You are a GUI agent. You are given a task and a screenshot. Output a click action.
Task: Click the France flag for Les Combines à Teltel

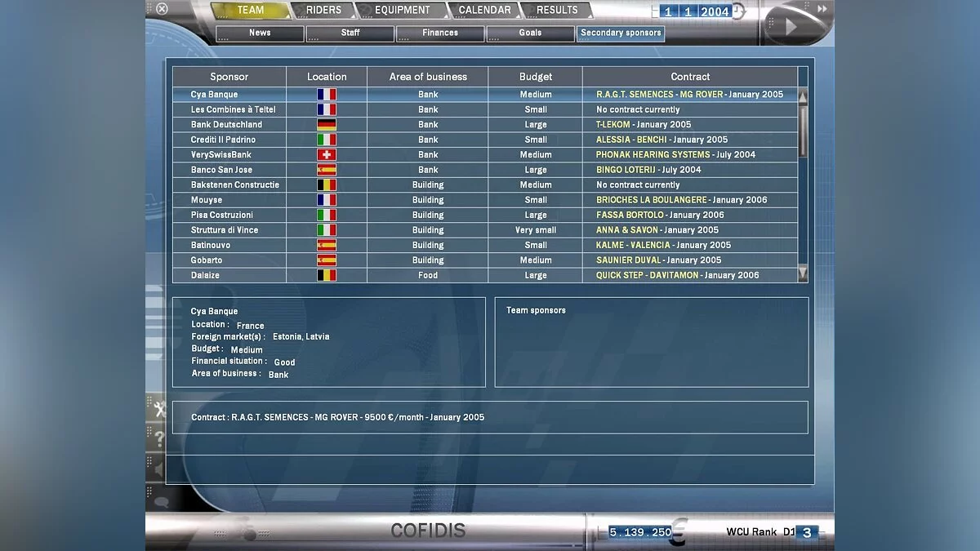pyautogui.click(x=327, y=109)
